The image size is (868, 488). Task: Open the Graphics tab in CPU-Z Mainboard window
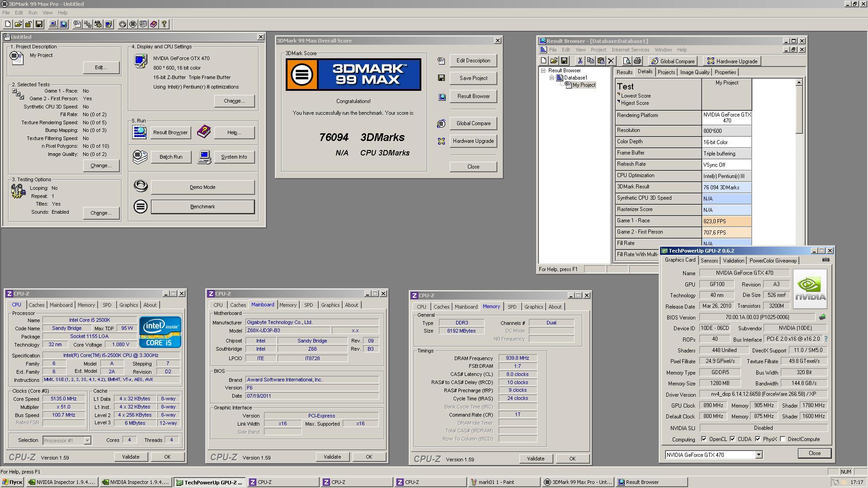pyautogui.click(x=330, y=305)
